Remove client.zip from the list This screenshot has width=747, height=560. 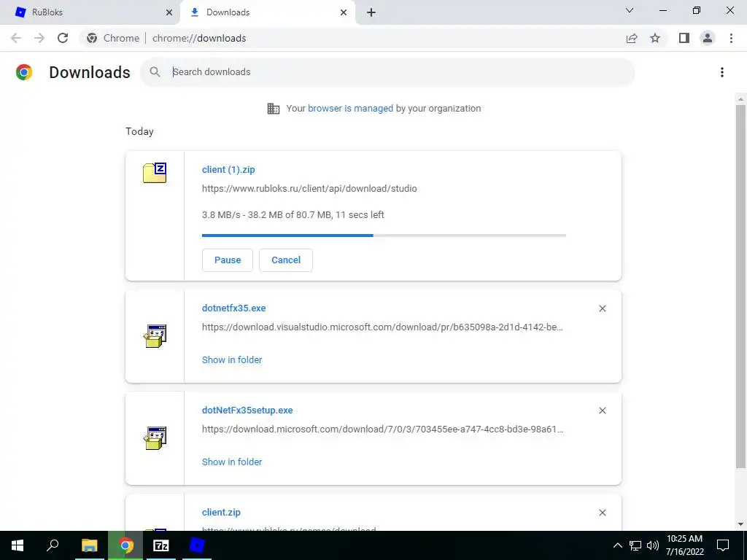point(602,513)
